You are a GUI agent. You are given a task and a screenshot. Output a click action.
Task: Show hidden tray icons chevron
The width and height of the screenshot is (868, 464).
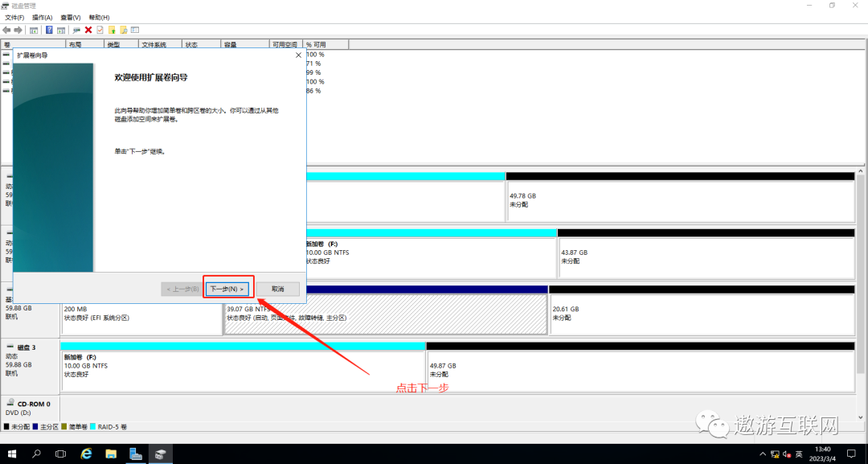point(763,454)
